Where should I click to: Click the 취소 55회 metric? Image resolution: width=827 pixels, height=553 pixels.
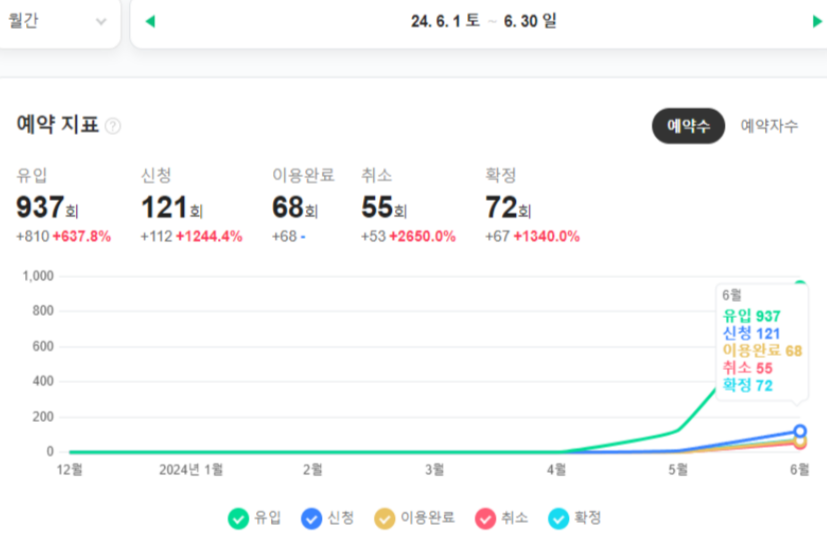pos(408,205)
